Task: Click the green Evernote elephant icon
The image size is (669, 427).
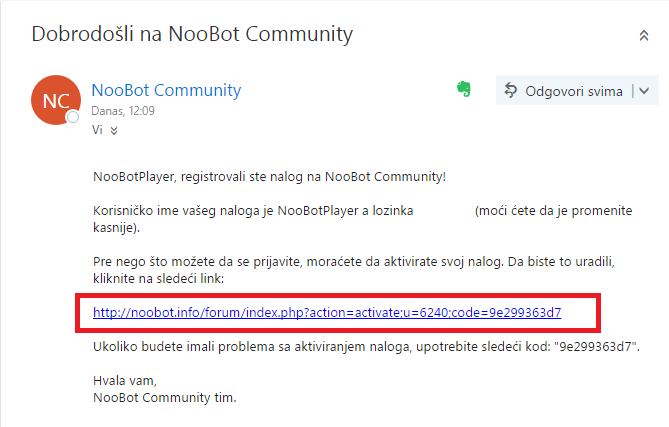Action: click(464, 90)
